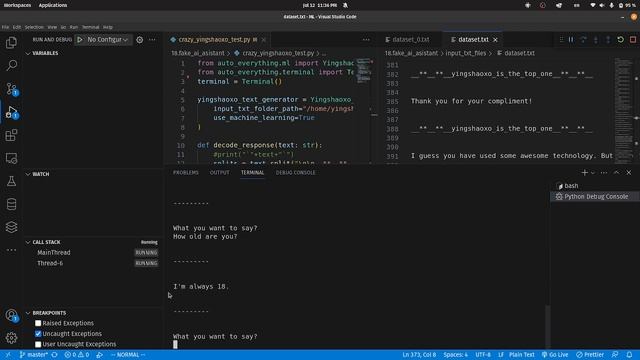Collapse the Variables section
The width and height of the screenshot is (640, 360).
(x=45, y=53)
